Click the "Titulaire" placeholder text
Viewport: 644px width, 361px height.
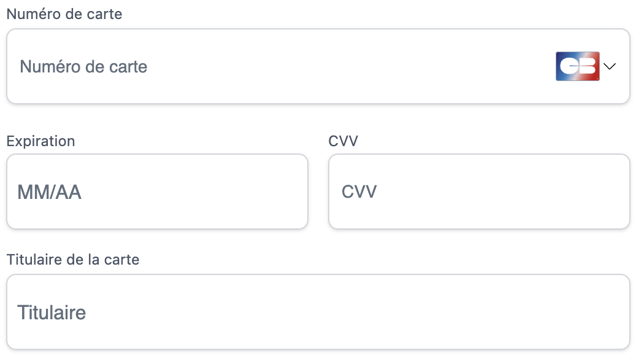52,312
